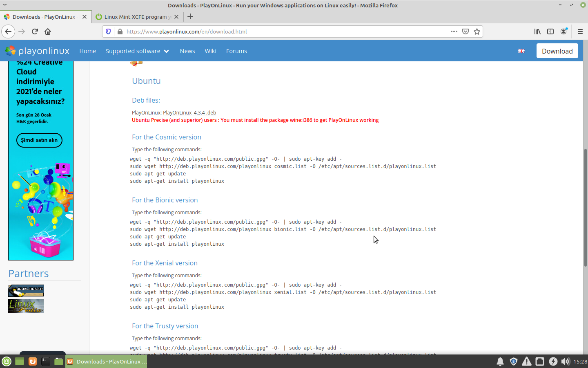This screenshot has height=368, width=588.
Task: Open page actions three-dot menu
Action: click(454, 31)
